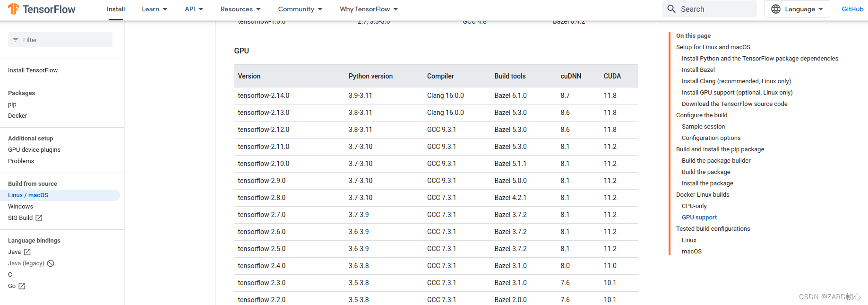Expand the API dropdown menu

point(194,9)
